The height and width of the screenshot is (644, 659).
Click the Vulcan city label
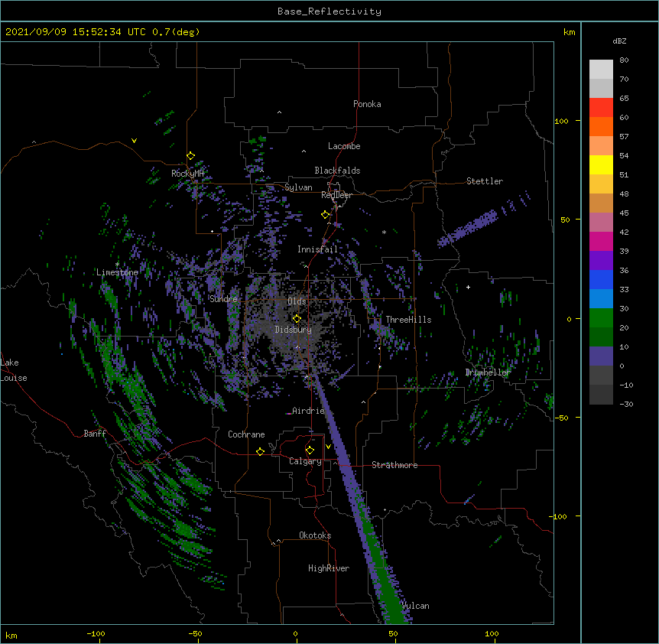coord(416,606)
